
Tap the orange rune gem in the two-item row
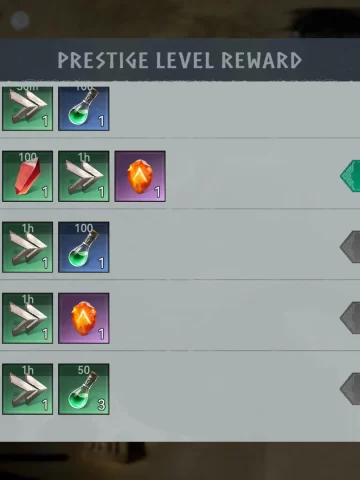(x=84, y=318)
